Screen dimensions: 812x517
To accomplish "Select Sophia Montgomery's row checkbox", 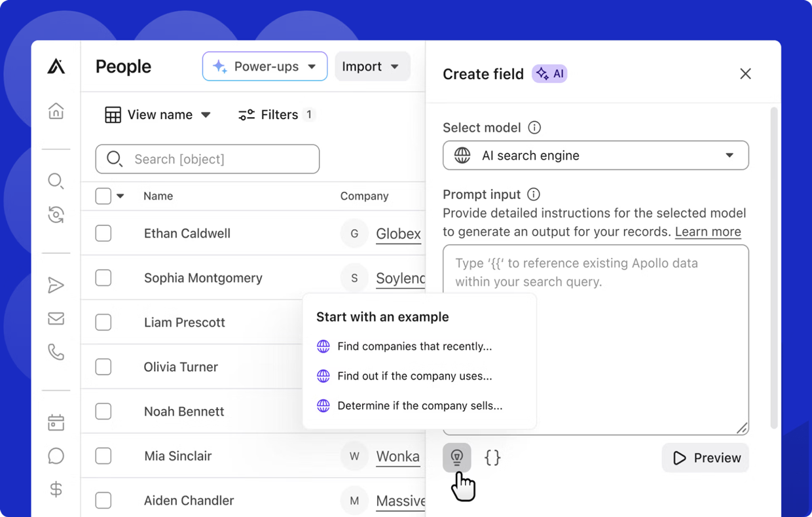I will click(103, 278).
